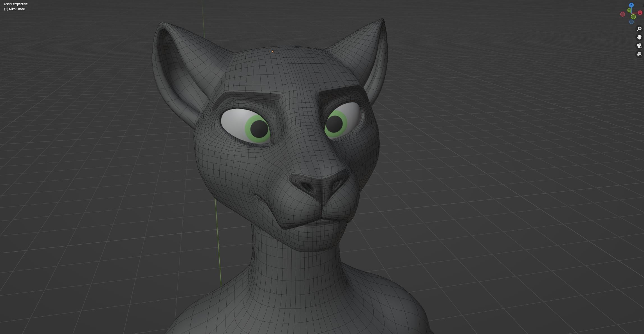The width and height of the screenshot is (644, 334).
Task: Click the negative Z blue gizmo circle
Action: tap(631, 22)
